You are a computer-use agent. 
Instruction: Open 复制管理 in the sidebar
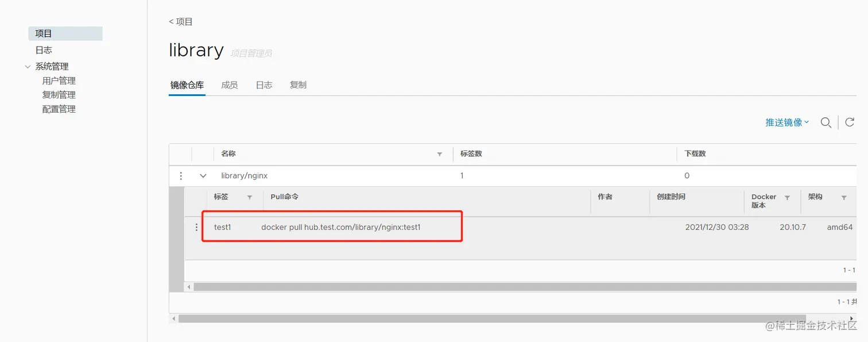click(59, 95)
